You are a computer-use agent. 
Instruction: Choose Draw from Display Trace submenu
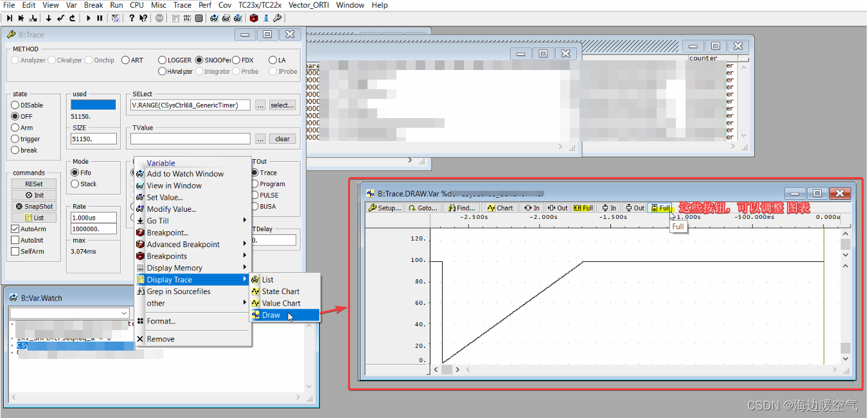click(x=270, y=315)
